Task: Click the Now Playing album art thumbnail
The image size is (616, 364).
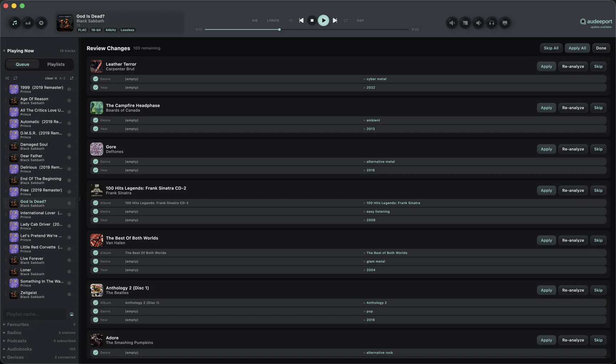Action: pos(65,23)
